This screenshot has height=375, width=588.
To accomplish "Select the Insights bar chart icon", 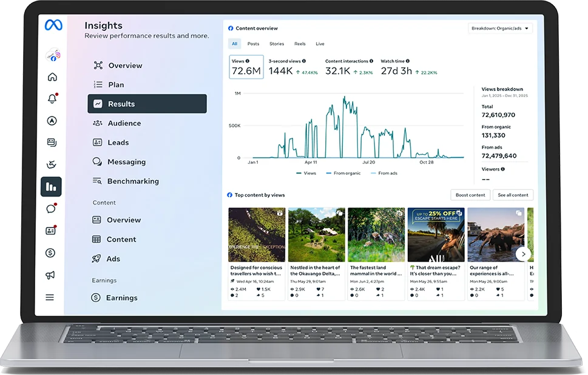I will point(51,187).
